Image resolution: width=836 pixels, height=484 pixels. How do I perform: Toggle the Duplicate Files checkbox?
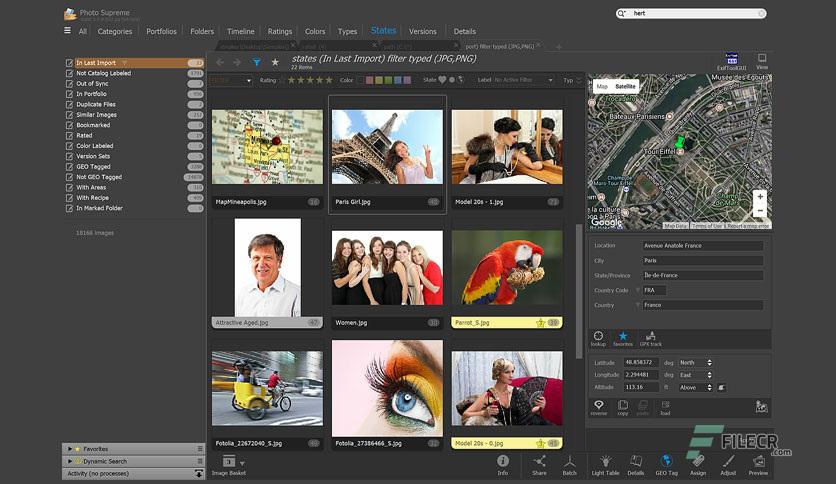pos(69,104)
